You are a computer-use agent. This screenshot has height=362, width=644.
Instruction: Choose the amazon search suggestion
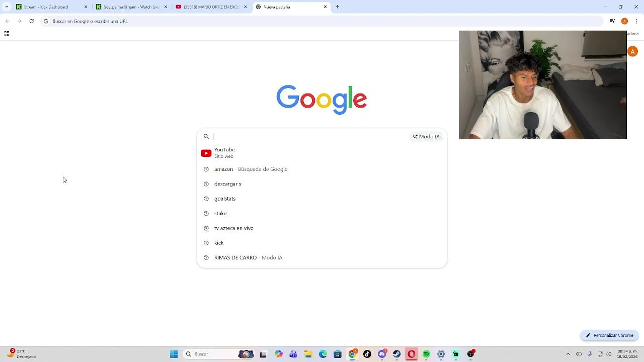tap(322, 169)
